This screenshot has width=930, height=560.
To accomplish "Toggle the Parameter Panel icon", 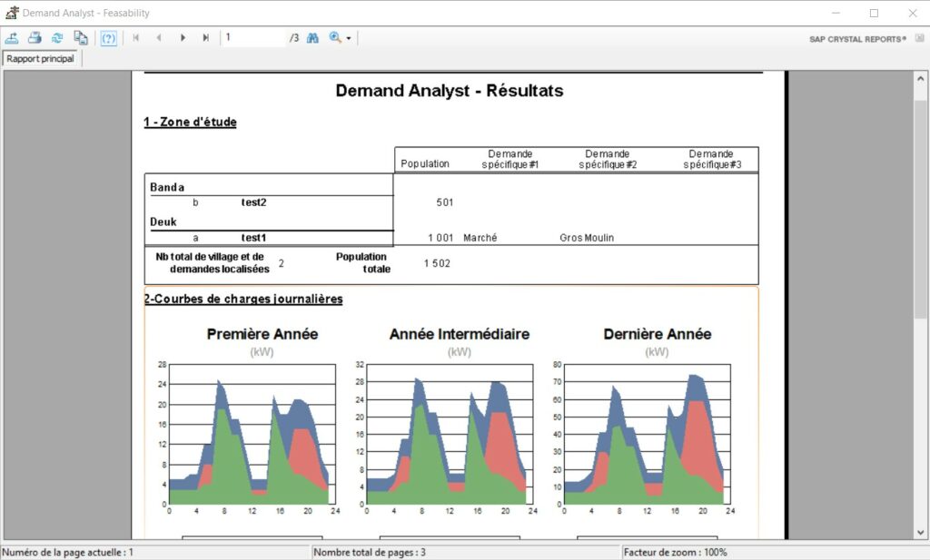I will point(108,37).
